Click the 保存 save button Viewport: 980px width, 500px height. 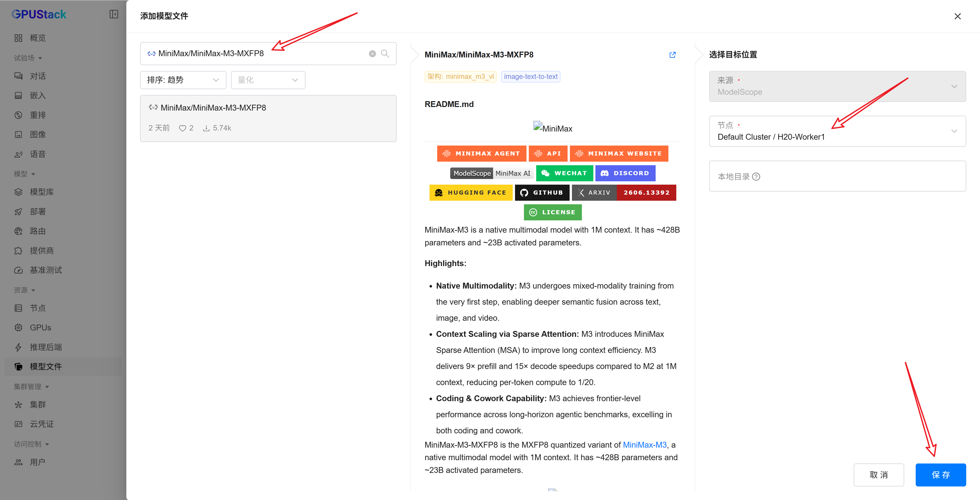[940, 475]
